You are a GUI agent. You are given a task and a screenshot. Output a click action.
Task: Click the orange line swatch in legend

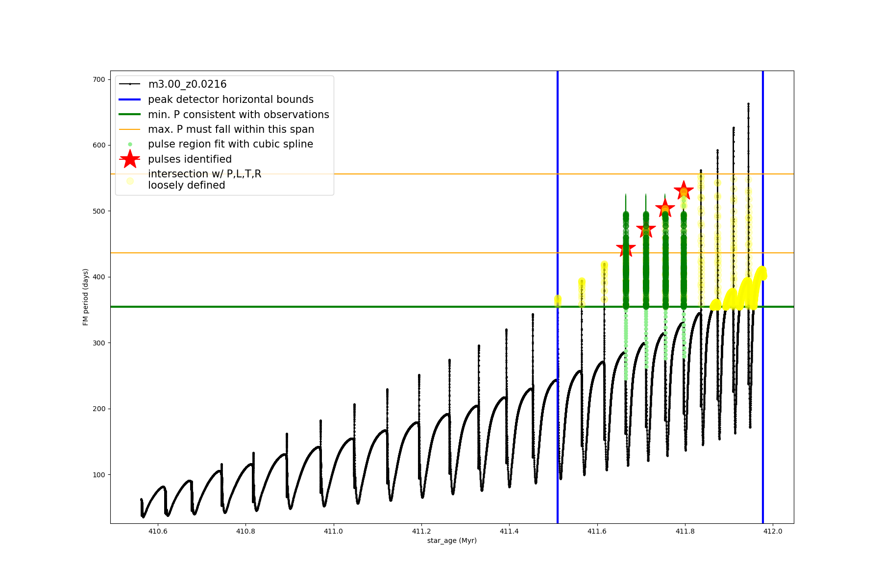click(x=130, y=129)
